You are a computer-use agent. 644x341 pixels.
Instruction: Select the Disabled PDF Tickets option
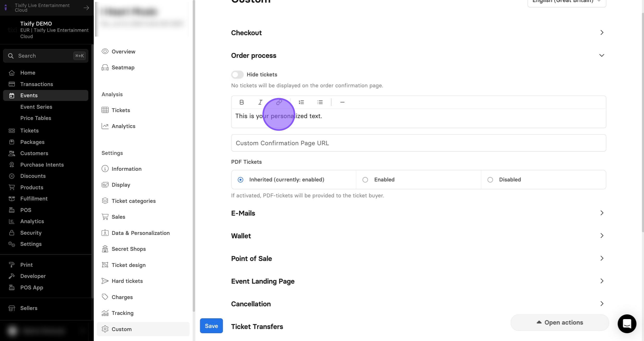pyautogui.click(x=543, y=180)
